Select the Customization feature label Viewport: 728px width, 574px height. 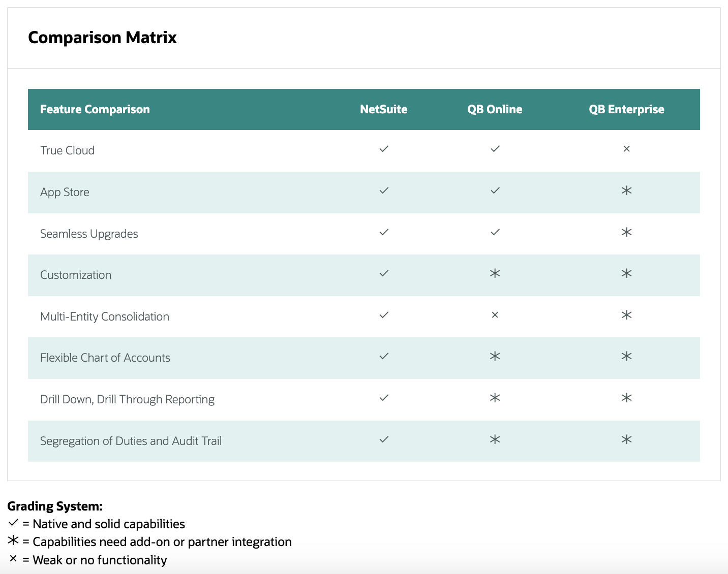coord(76,275)
